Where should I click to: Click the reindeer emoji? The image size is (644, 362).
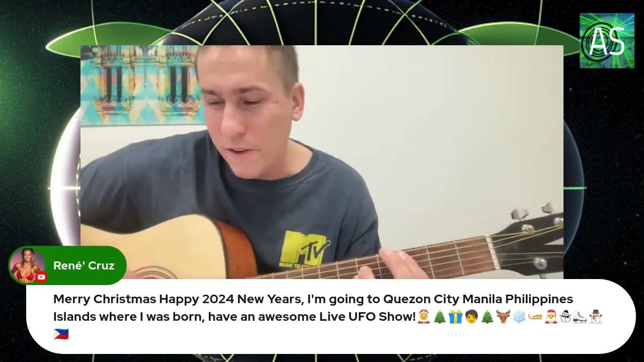pos(503,317)
